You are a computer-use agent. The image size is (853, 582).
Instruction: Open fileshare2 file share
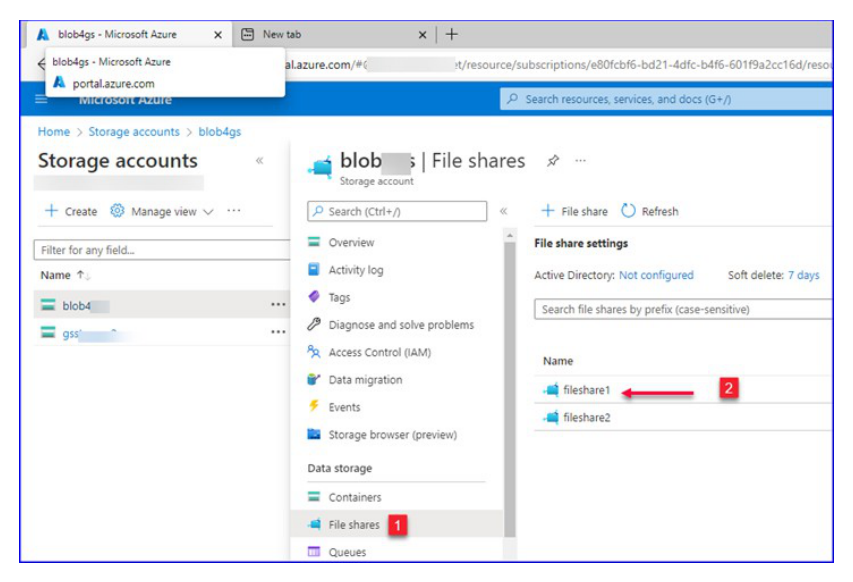pyautogui.click(x=586, y=417)
